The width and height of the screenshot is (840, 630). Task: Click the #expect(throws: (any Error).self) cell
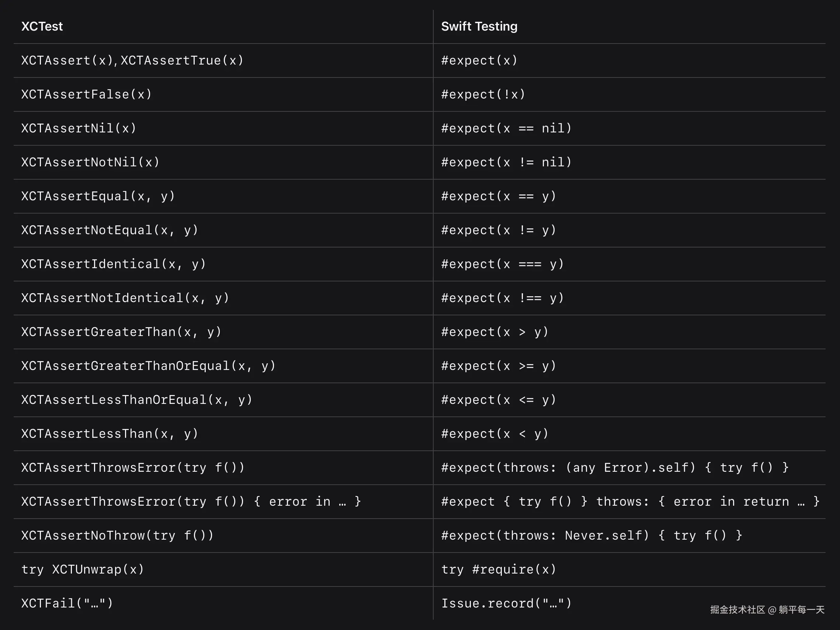tap(615, 467)
